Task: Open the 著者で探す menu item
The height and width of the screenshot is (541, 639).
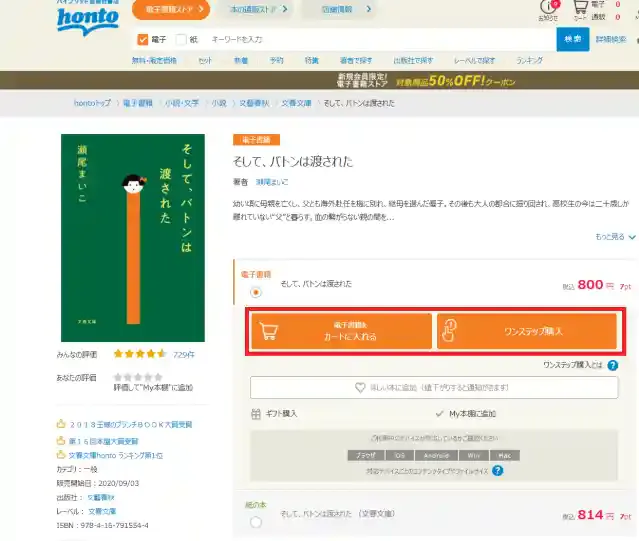Action: pos(356,60)
